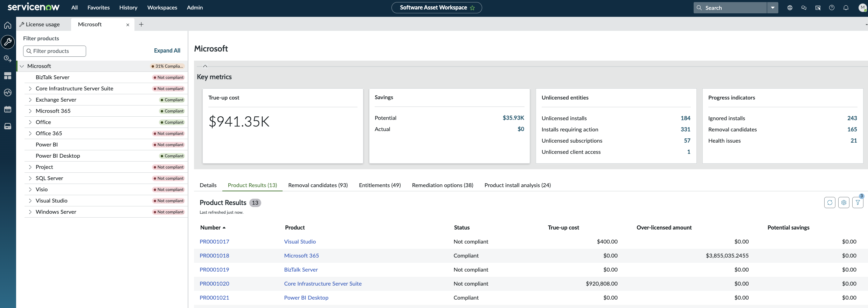Expand the Exchange Server tree node
The height and width of the screenshot is (308, 868).
(30, 100)
